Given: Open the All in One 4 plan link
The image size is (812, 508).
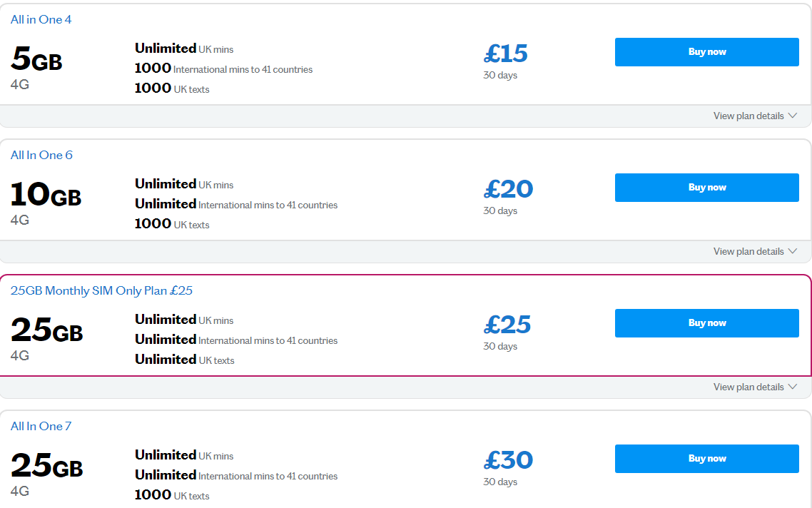Looking at the screenshot, I should [41, 20].
